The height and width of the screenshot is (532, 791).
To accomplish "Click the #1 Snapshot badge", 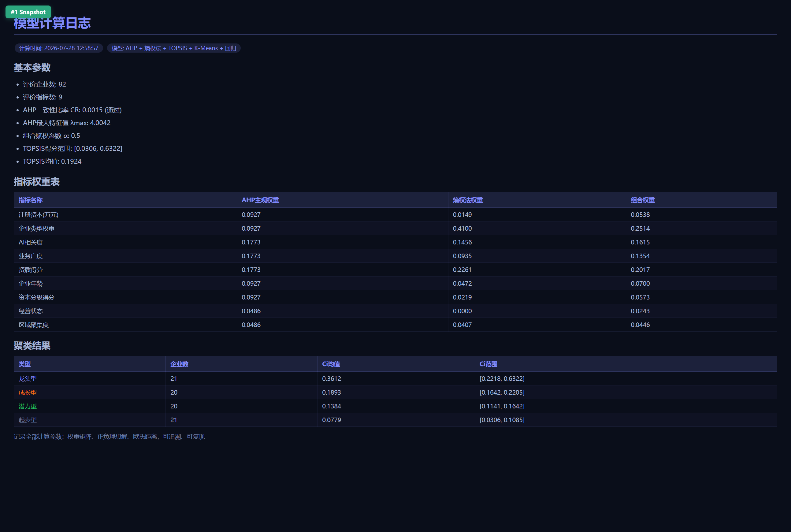I will click(28, 12).
